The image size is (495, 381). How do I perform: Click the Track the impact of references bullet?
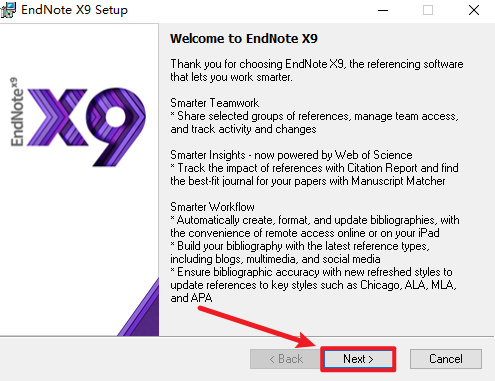314,174
